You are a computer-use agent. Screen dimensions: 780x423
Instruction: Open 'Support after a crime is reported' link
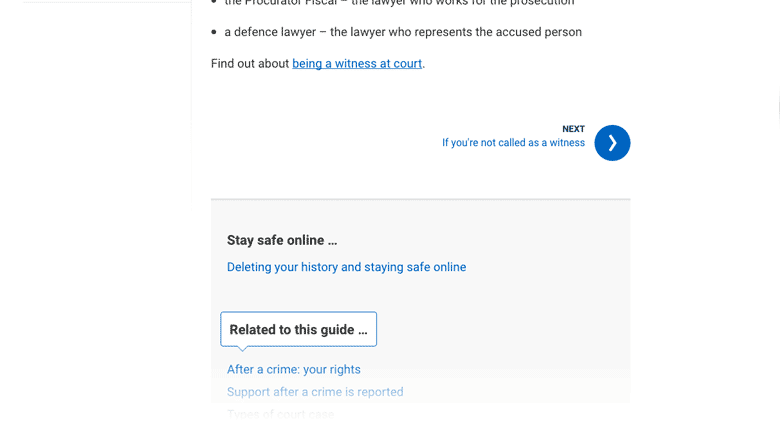point(315,392)
